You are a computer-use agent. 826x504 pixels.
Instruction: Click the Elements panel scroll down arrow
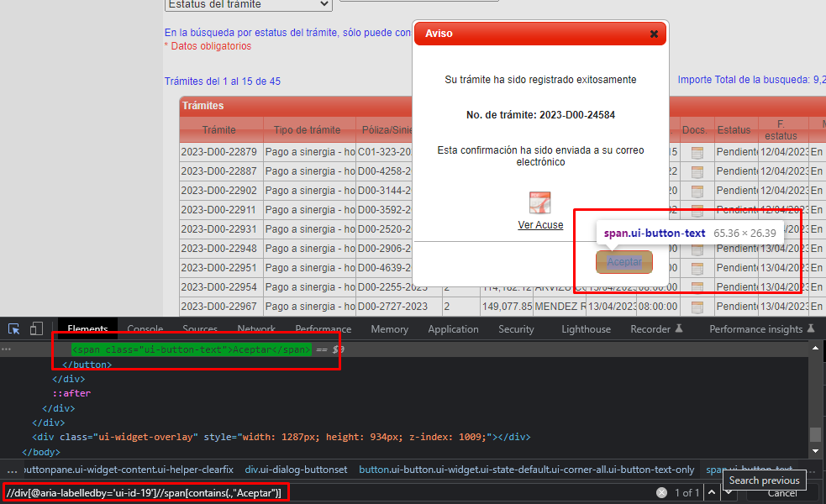tap(815, 451)
